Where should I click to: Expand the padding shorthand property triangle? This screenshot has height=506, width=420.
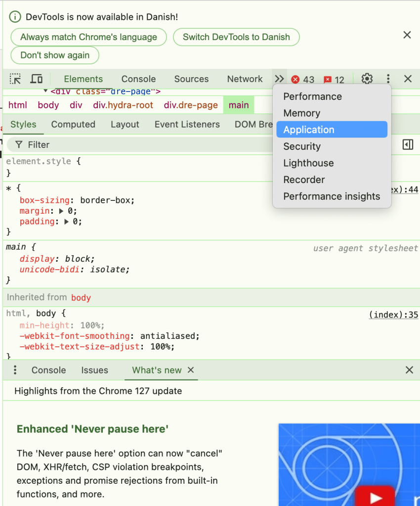[67, 222]
